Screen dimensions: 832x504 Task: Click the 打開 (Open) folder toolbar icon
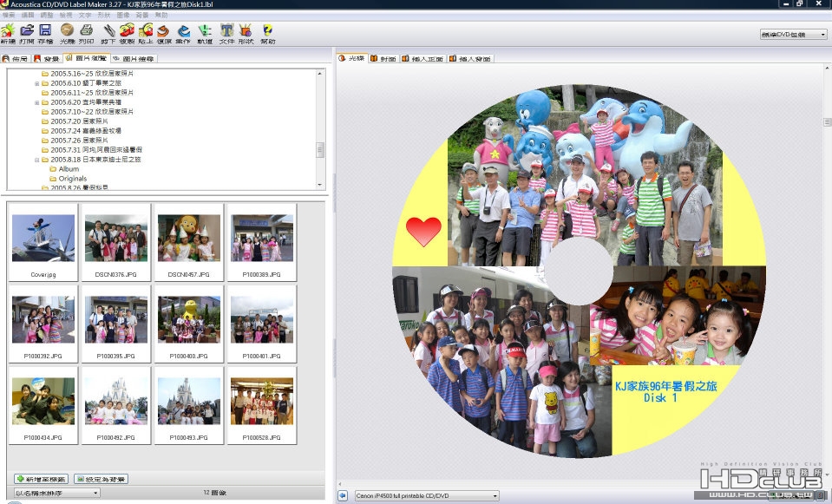coord(27,33)
